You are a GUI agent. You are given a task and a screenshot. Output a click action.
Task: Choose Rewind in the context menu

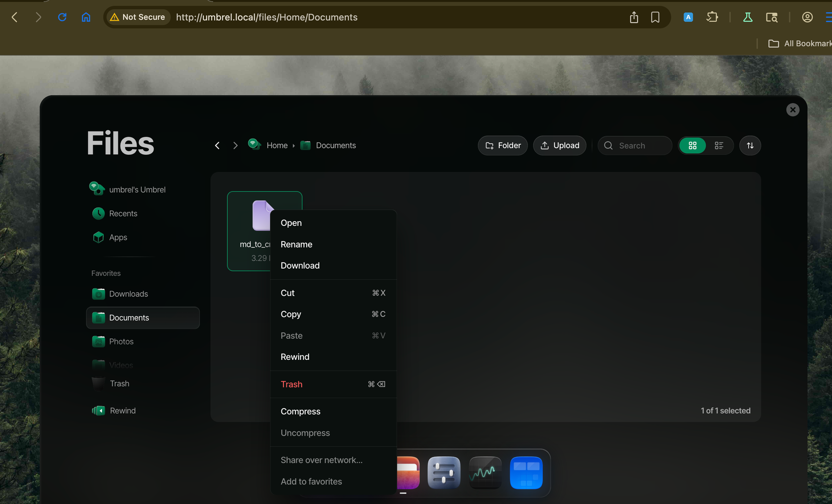333,357
